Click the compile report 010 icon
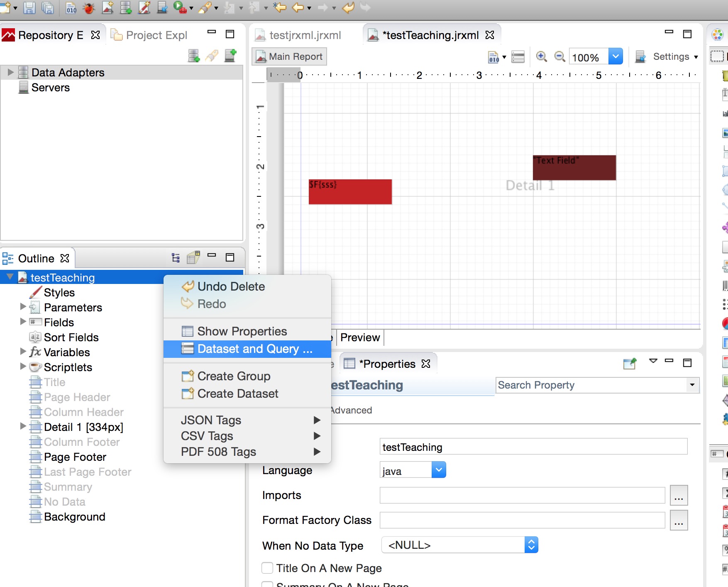 click(x=493, y=57)
